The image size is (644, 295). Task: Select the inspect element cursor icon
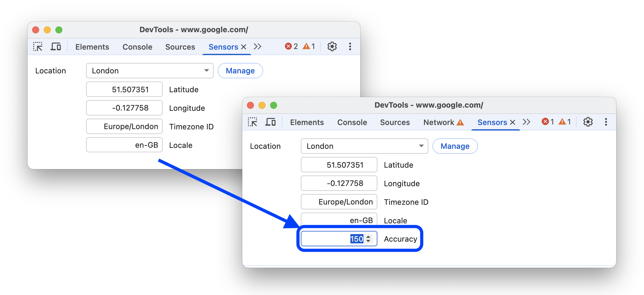pyautogui.click(x=253, y=122)
